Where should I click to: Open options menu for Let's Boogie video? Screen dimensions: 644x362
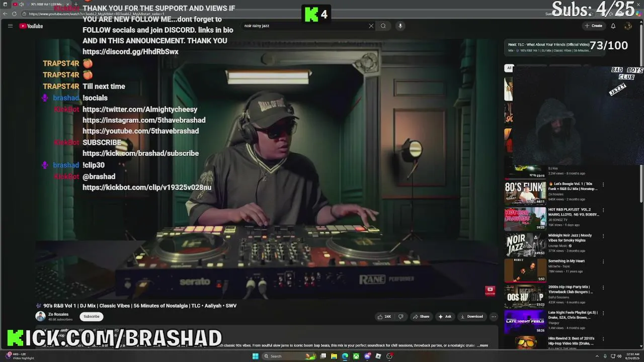coord(603,185)
